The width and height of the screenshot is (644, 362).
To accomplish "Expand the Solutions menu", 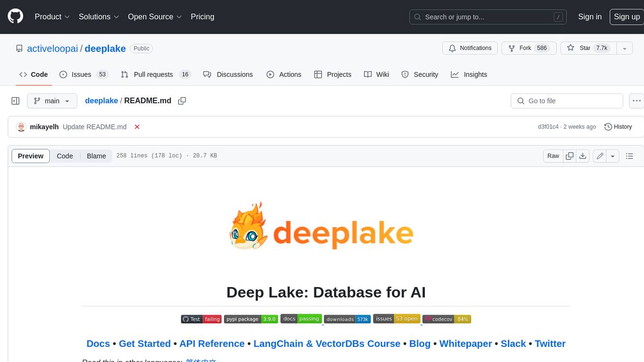I will click(x=98, y=17).
